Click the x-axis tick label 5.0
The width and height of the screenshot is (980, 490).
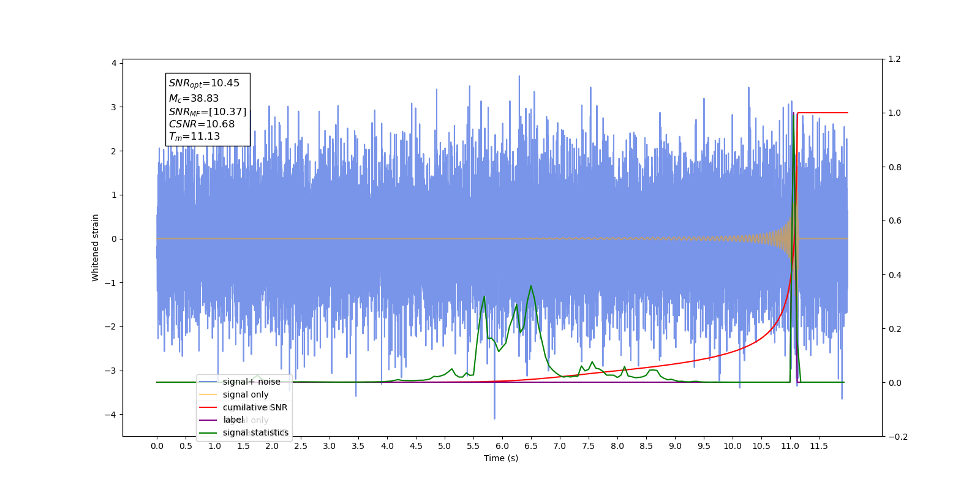click(445, 446)
